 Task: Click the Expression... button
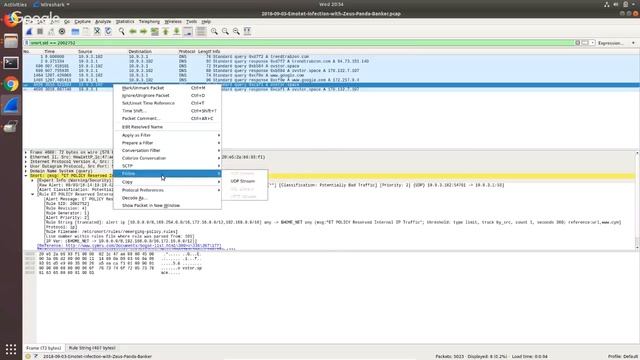611,43
